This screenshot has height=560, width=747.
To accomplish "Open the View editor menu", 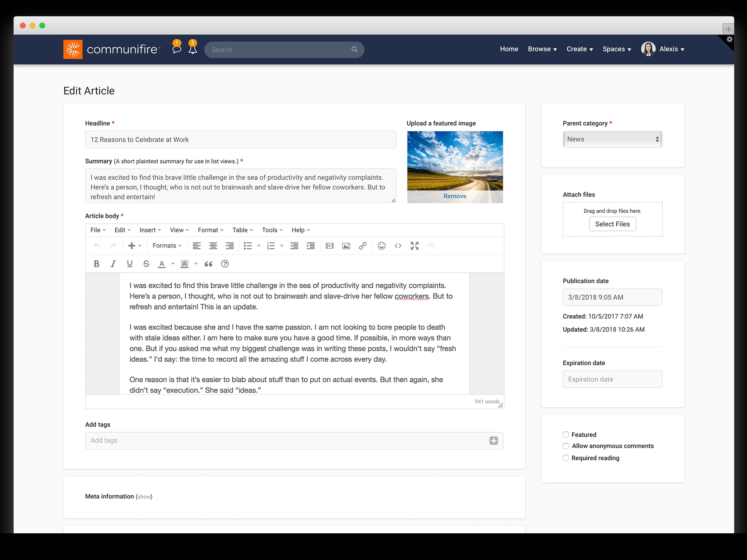I will pos(179,230).
